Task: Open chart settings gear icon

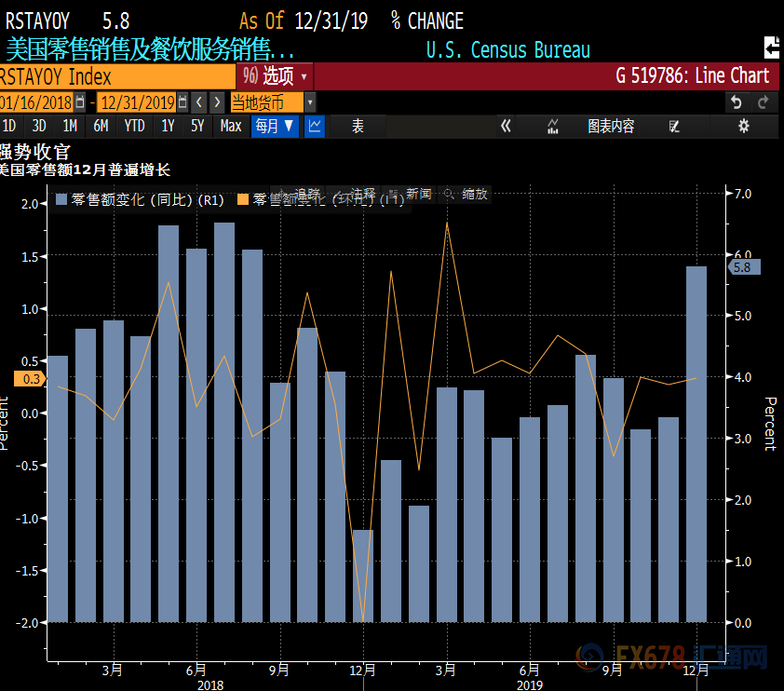Action: tap(743, 126)
